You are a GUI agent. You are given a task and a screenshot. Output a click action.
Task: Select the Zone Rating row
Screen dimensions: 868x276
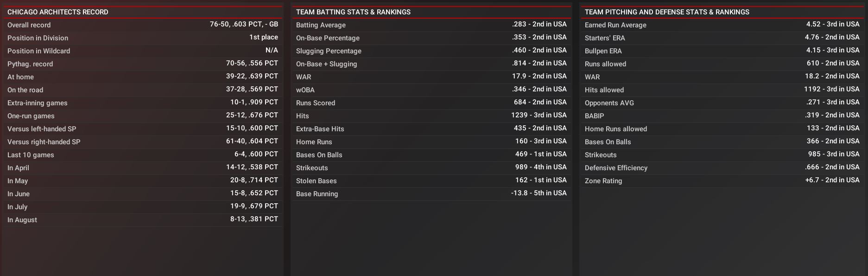[722, 181]
